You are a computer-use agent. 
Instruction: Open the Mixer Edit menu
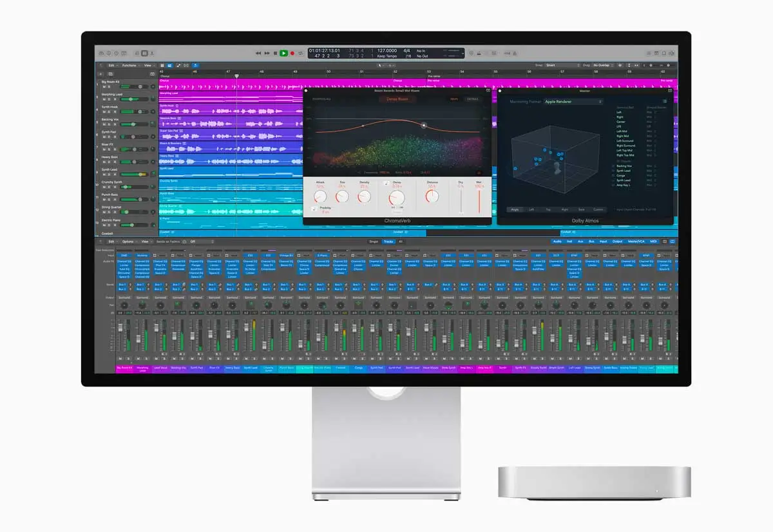[113, 242]
